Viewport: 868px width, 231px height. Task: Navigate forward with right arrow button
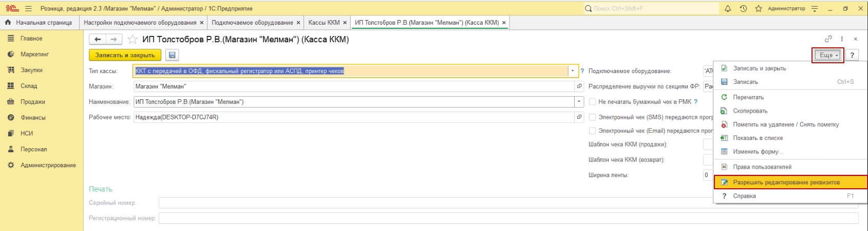[x=114, y=39]
